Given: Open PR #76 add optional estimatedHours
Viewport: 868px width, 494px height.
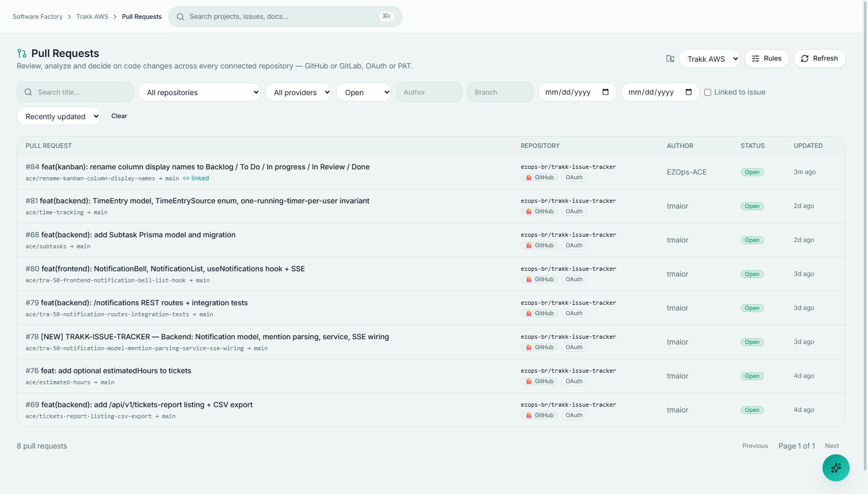Looking at the screenshot, I should coord(108,371).
